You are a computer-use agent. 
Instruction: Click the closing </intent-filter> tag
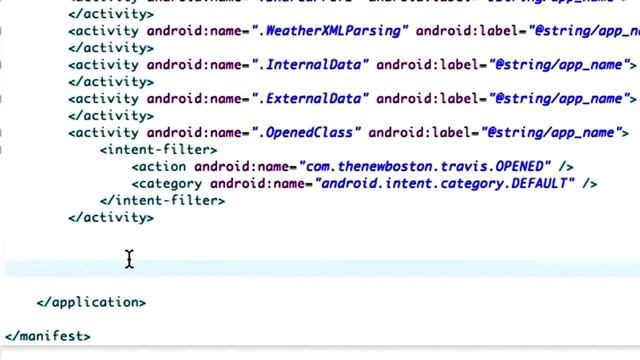[x=162, y=201]
